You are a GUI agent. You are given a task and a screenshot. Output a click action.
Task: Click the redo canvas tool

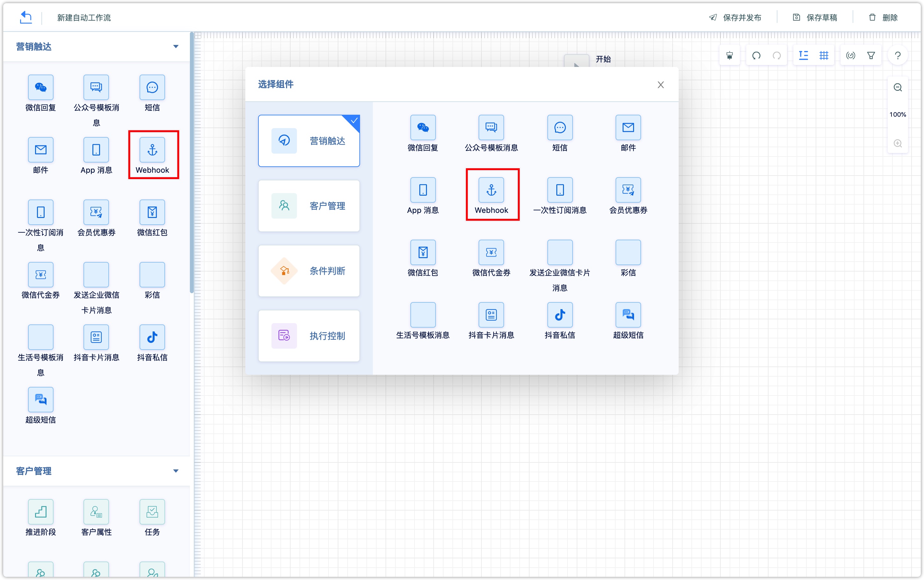pos(777,56)
